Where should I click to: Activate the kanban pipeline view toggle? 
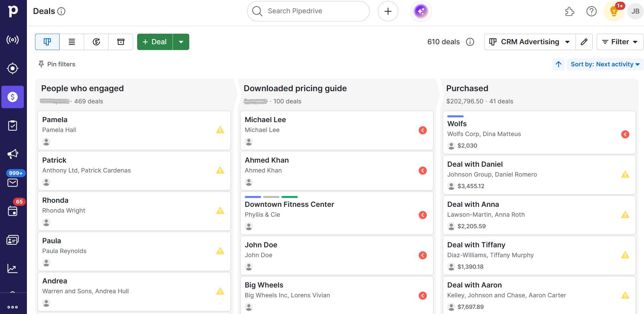(x=47, y=42)
